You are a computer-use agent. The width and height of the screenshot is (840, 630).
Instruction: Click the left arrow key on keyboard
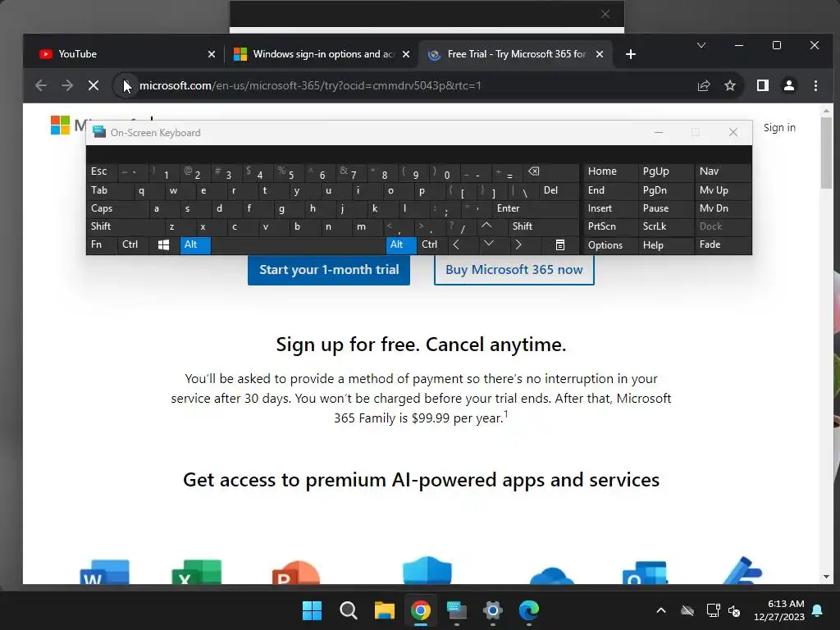pos(456,244)
